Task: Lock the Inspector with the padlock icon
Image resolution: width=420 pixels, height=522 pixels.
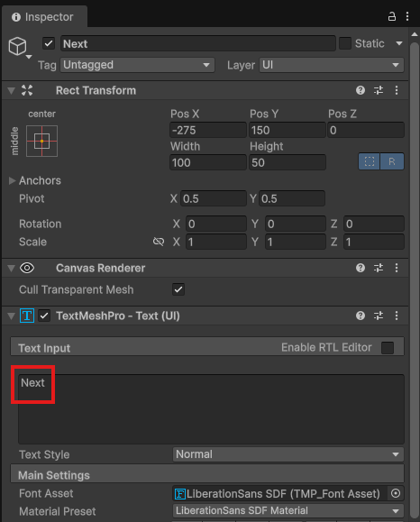Action: [392, 16]
